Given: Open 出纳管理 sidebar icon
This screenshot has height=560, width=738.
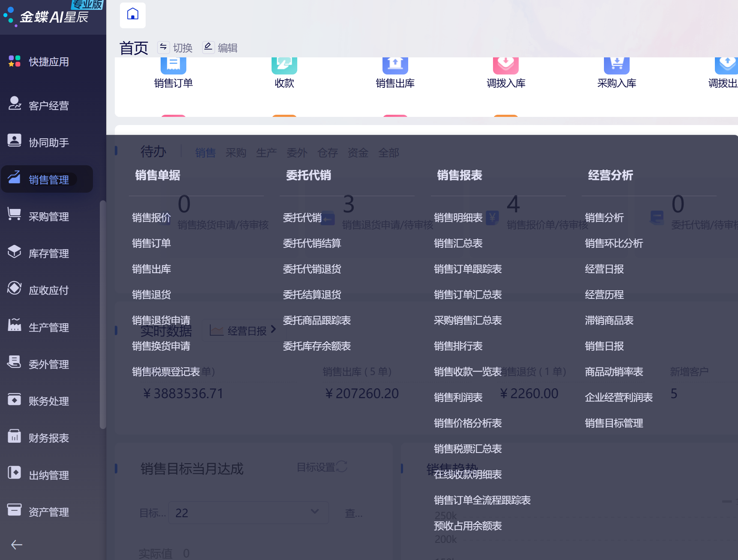Looking at the screenshot, I should tap(15, 473).
